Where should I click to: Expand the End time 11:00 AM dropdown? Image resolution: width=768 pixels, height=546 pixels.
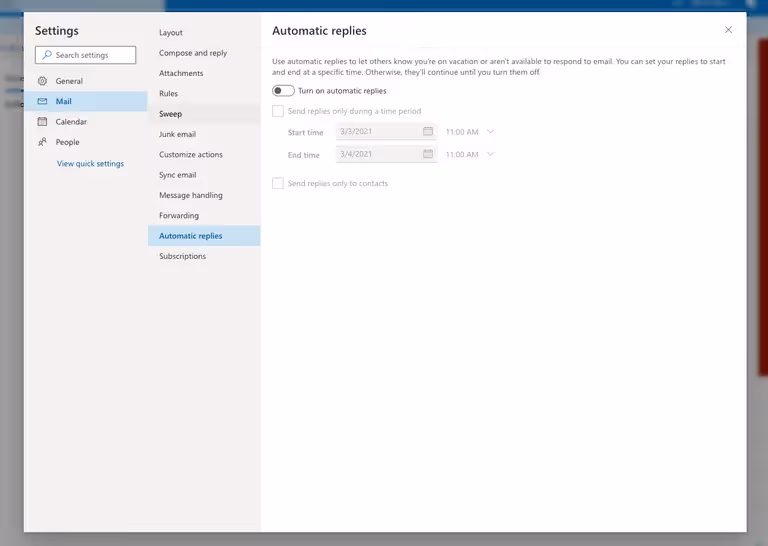[x=490, y=155]
